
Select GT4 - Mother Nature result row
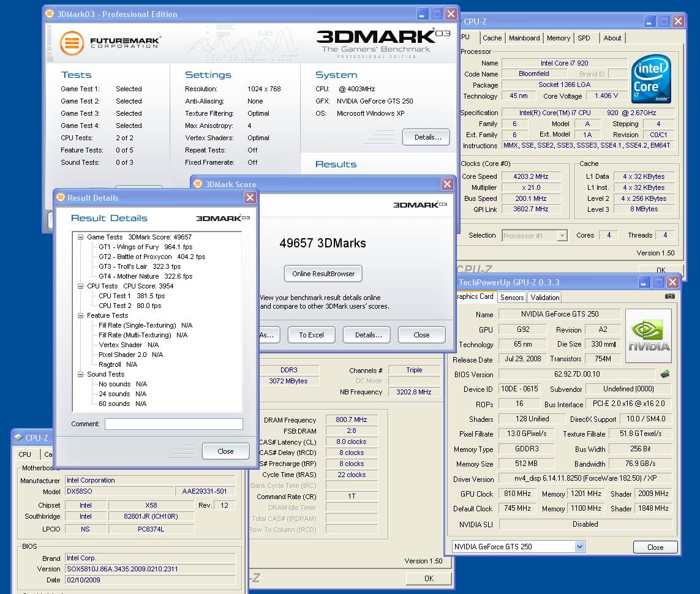click(146, 276)
